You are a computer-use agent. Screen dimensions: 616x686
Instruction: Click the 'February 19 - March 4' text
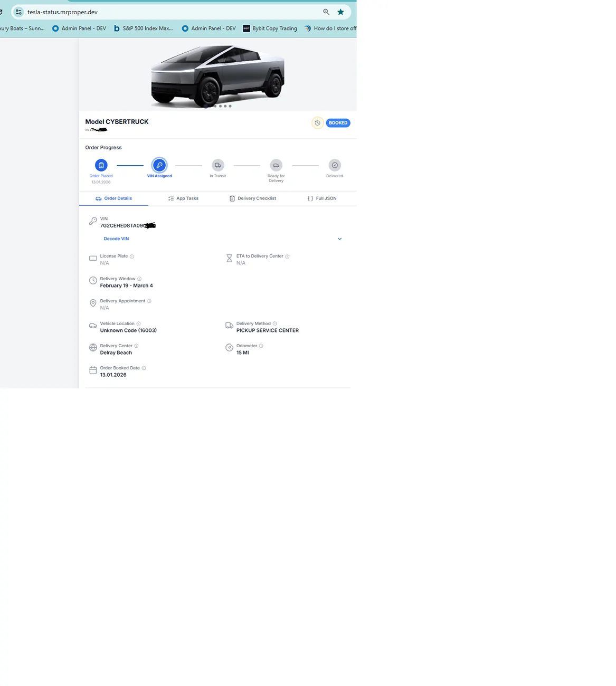[126, 285]
